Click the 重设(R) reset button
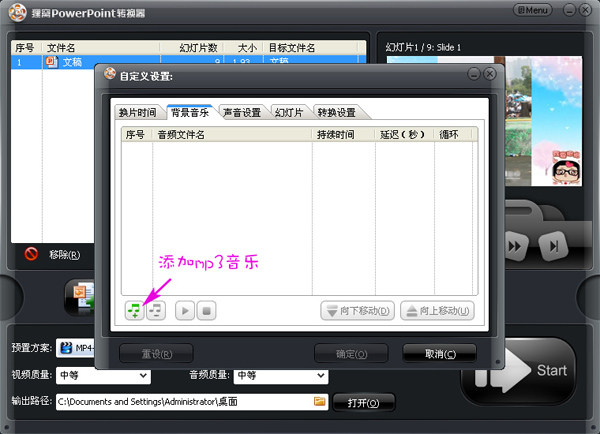This screenshot has height=434, width=600. [157, 354]
